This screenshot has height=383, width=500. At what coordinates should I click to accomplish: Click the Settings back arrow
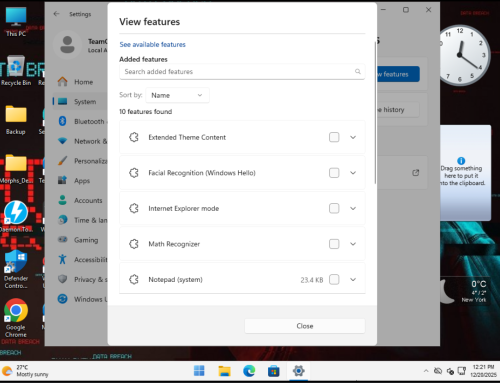56,14
